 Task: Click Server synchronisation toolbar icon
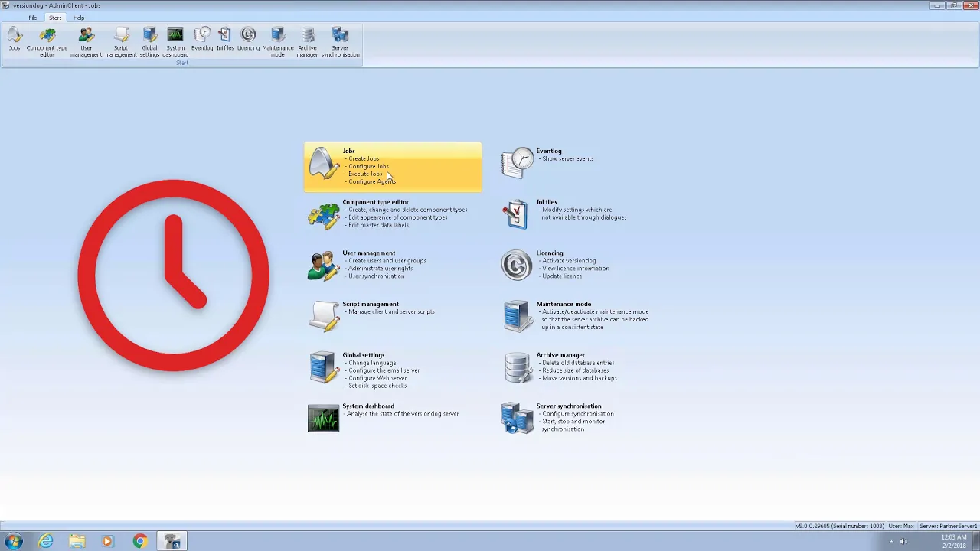[340, 42]
